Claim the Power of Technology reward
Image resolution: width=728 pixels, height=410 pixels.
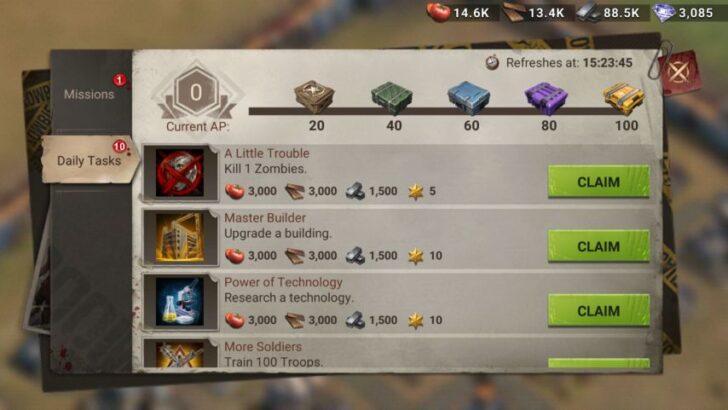pos(598,311)
